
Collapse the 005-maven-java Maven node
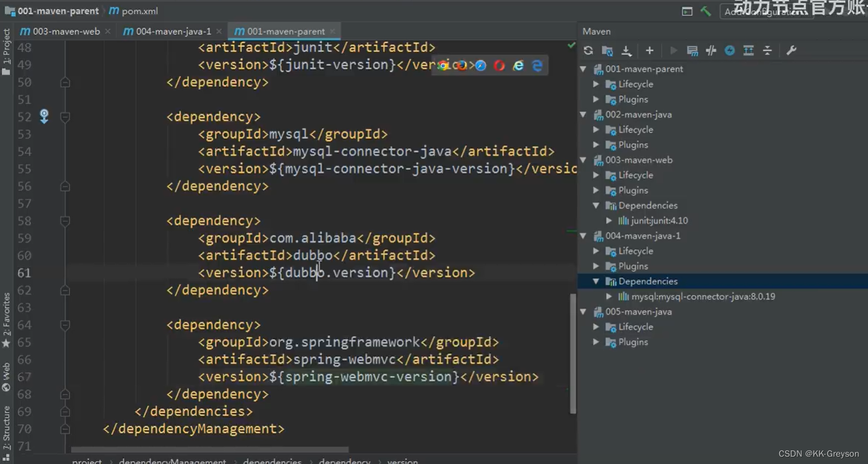583,312
